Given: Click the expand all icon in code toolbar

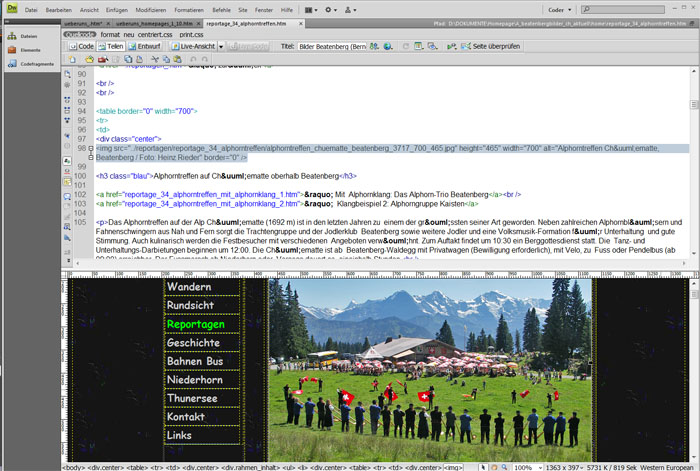Looking at the screenshot, I should 67,120.
